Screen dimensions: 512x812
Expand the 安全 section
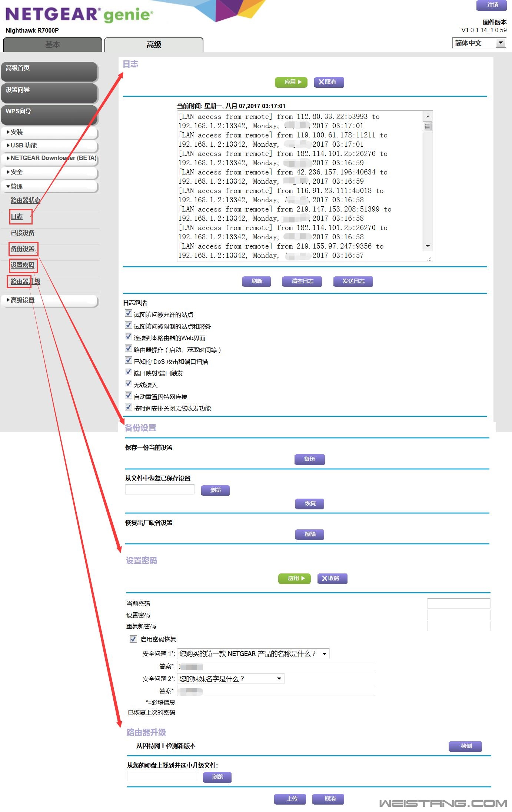tap(49, 172)
